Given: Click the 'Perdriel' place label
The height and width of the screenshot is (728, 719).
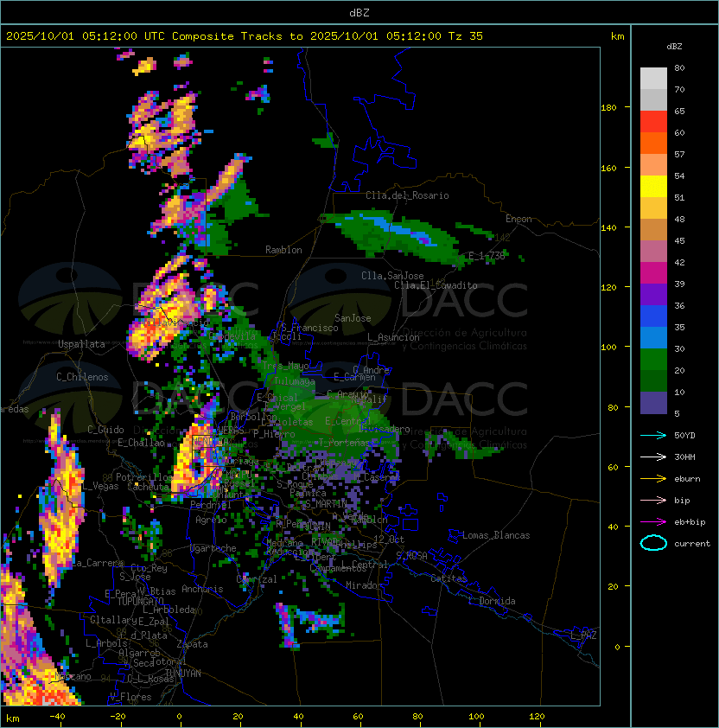Looking at the screenshot, I should [211, 505].
